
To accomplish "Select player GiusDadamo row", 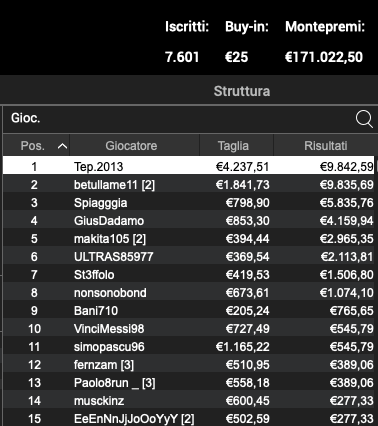I will (x=189, y=220).
